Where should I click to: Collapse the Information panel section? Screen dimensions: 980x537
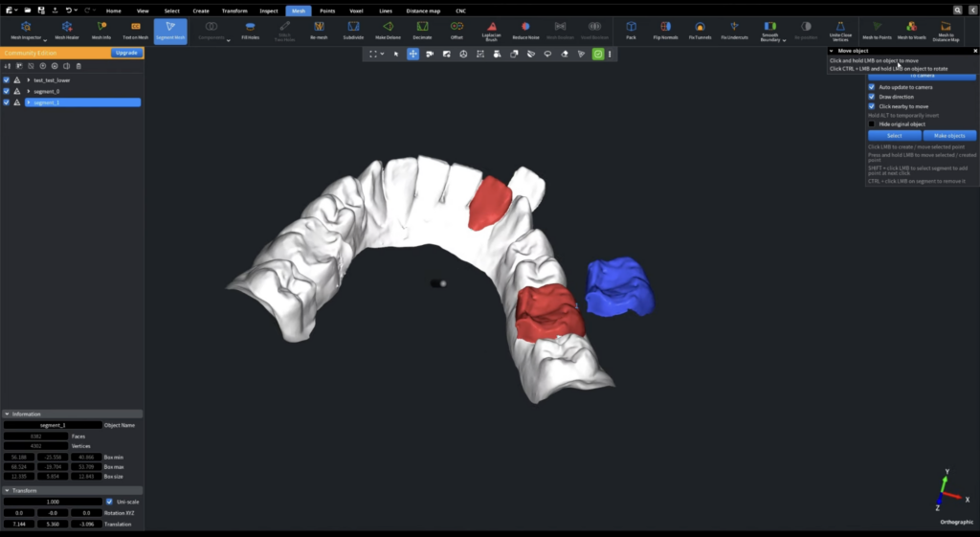pyautogui.click(x=8, y=414)
